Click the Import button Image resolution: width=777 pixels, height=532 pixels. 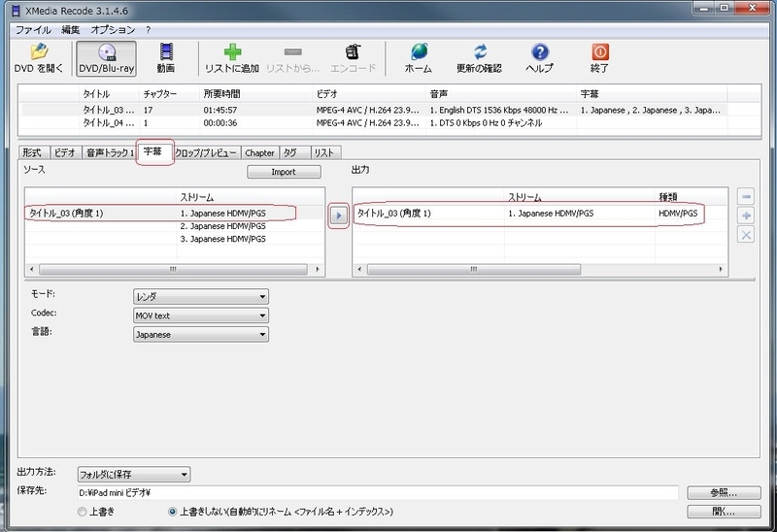(284, 172)
